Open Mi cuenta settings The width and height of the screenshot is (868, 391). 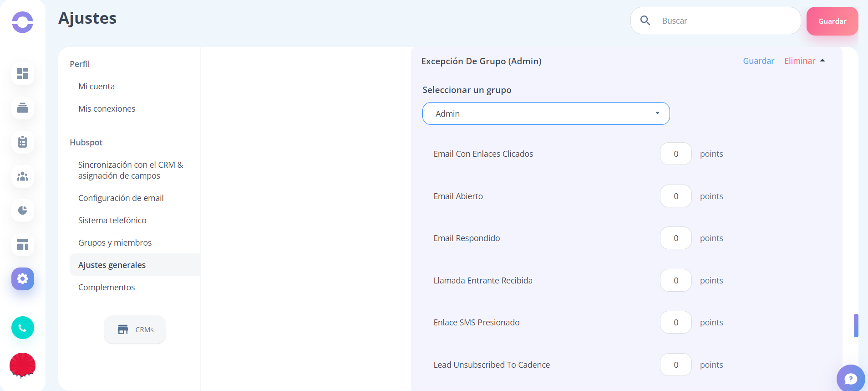[96, 86]
